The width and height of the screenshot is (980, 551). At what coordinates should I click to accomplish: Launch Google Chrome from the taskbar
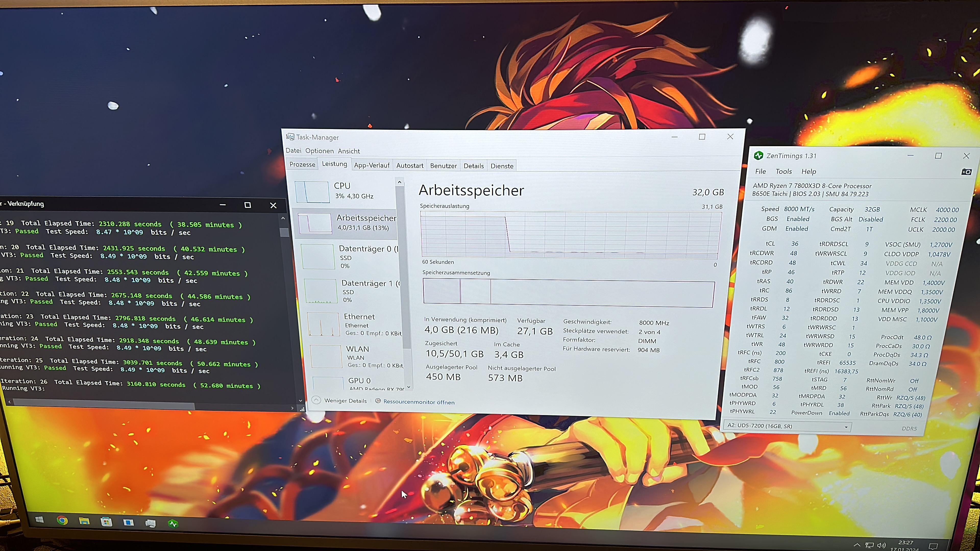pos(62,520)
